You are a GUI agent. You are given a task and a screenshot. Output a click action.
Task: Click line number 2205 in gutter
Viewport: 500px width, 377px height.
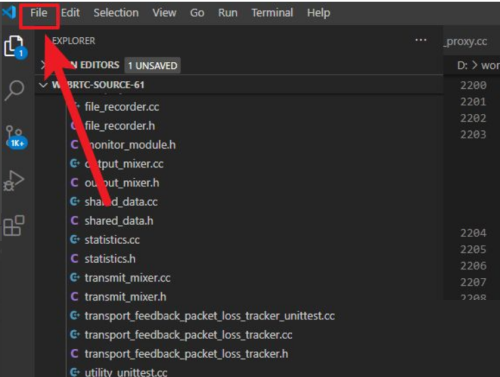click(473, 249)
